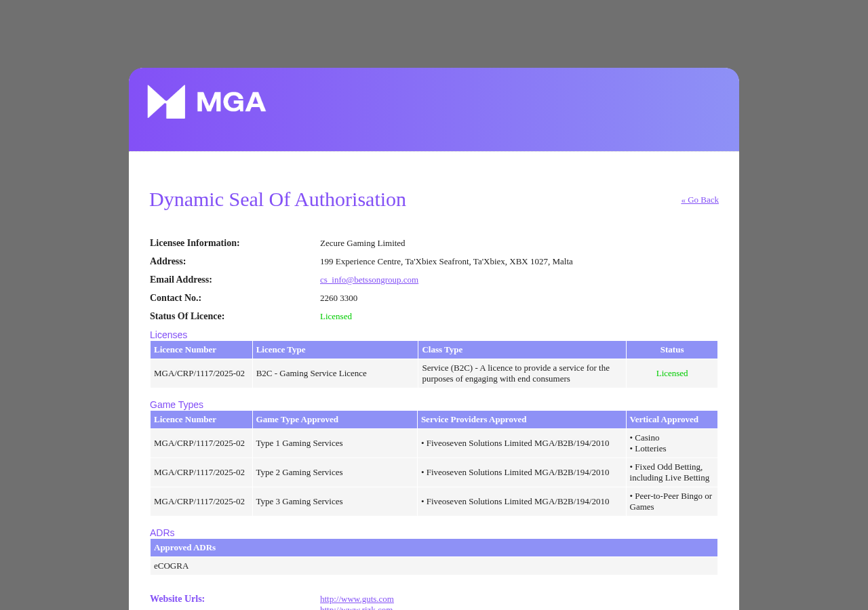Select the eCOGRA ADR entry

click(172, 566)
